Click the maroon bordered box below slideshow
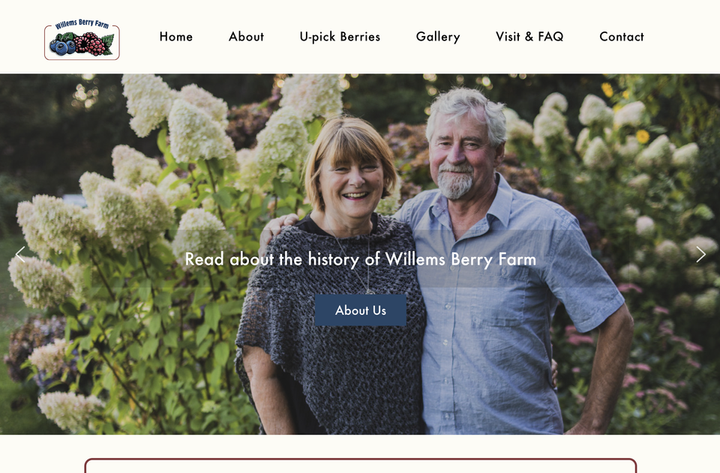 pos(360,465)
